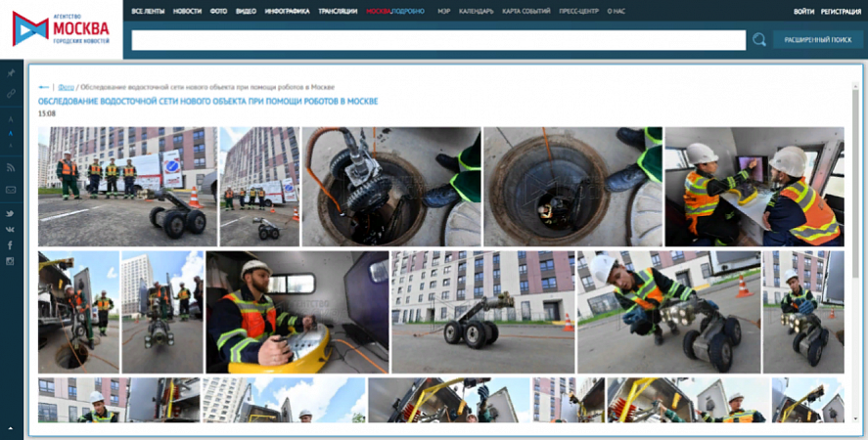
Task: Open the photo of robot deep inside manhole
Action: point(572,187)
